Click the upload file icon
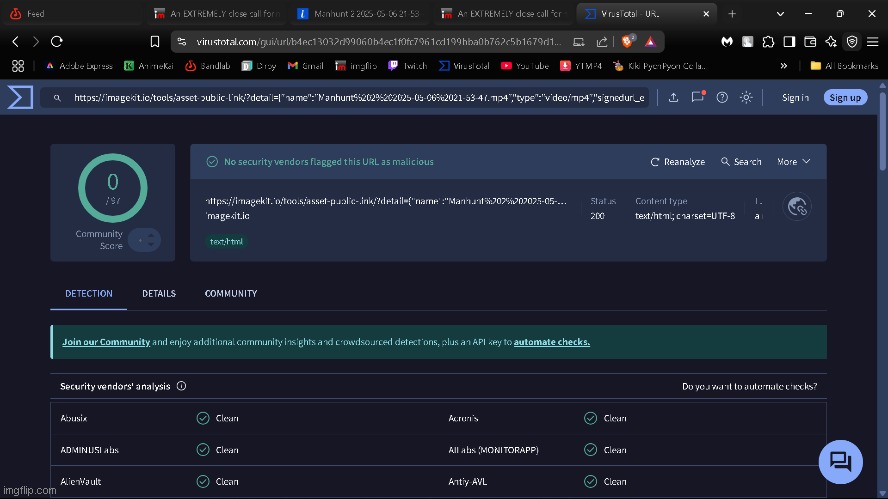 pos(673,97)
